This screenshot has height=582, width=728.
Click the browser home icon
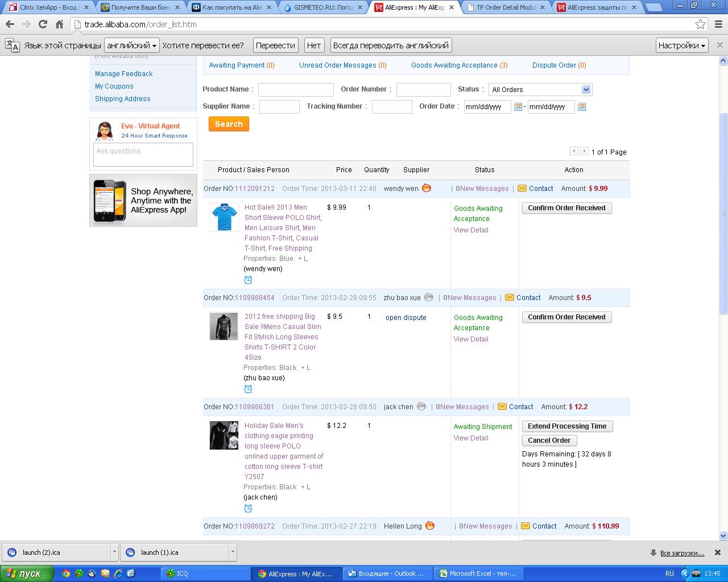(59, 24)
